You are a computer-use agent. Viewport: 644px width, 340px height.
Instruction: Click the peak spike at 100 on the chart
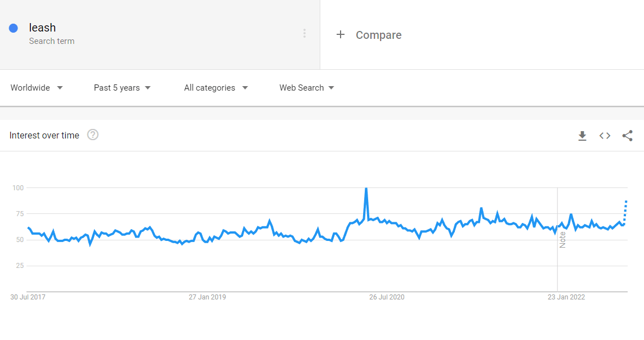click(x=366, y=189)
